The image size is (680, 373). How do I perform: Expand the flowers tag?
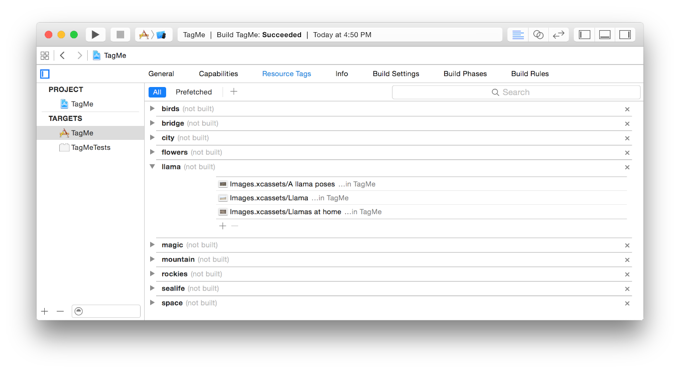coord(152,152)
